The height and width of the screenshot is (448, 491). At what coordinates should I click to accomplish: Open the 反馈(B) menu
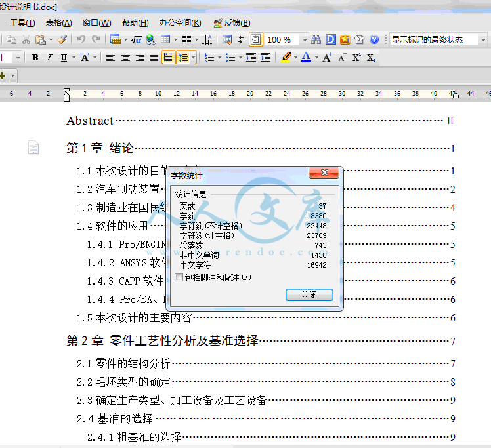click(232, 22)
